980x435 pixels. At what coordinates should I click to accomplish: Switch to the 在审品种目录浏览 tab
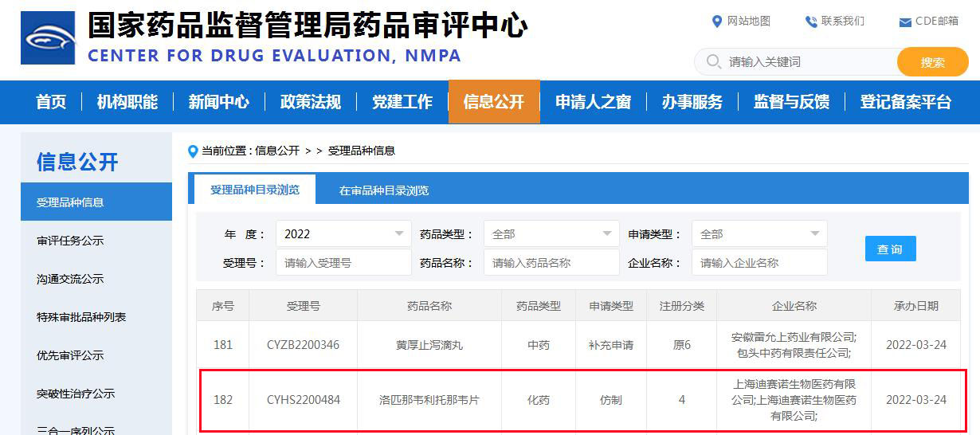click(384, 190)
